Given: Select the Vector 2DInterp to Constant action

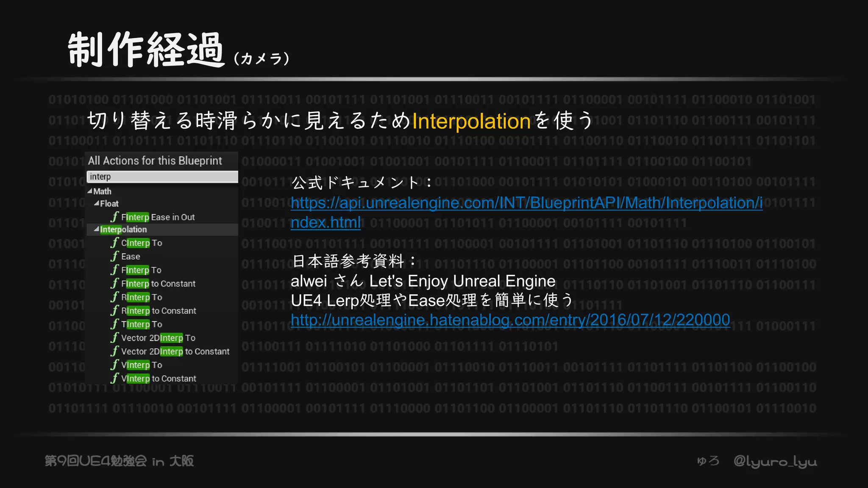Looking at the screenshot, I should [175, 352].
